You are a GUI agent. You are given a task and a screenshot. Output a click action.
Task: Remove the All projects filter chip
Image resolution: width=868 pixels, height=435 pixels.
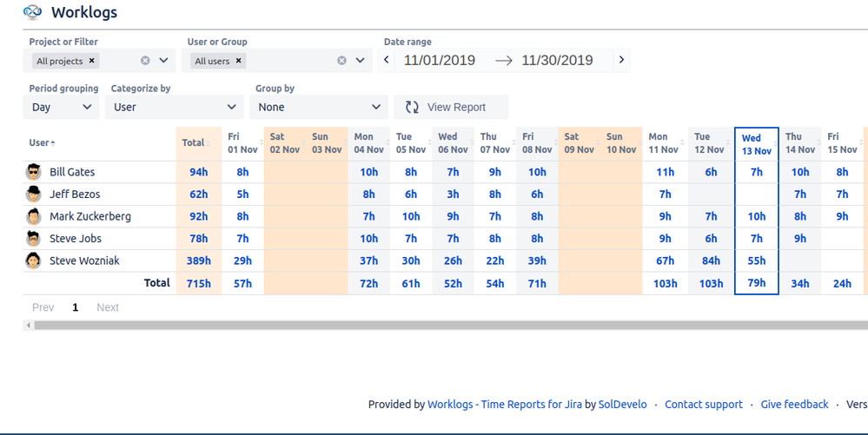[92, 60]
